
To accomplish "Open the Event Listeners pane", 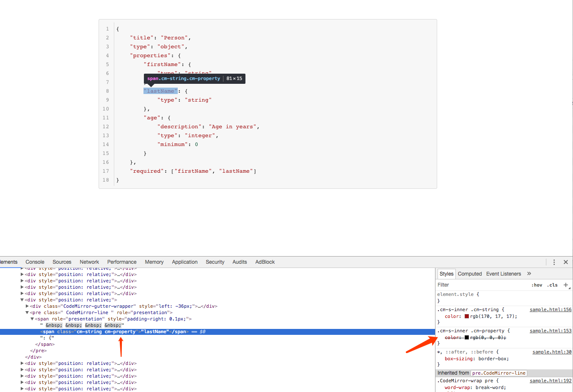I will [x=503, y=273].
